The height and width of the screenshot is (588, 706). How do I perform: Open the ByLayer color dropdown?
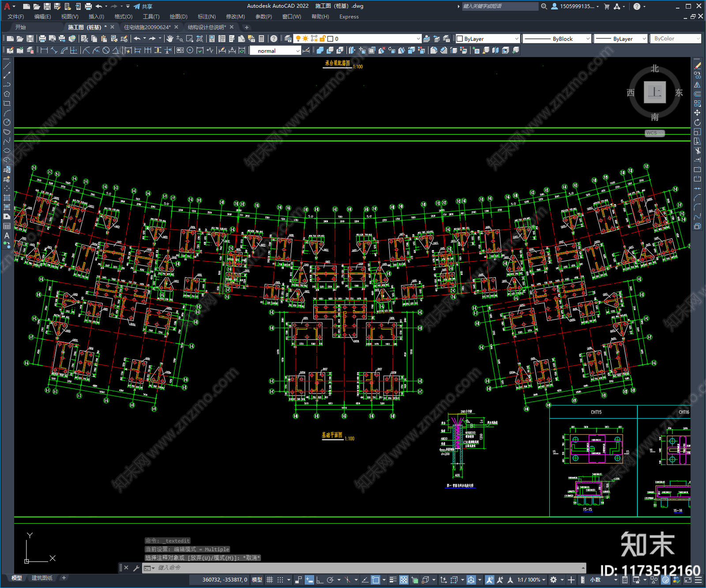488,39
